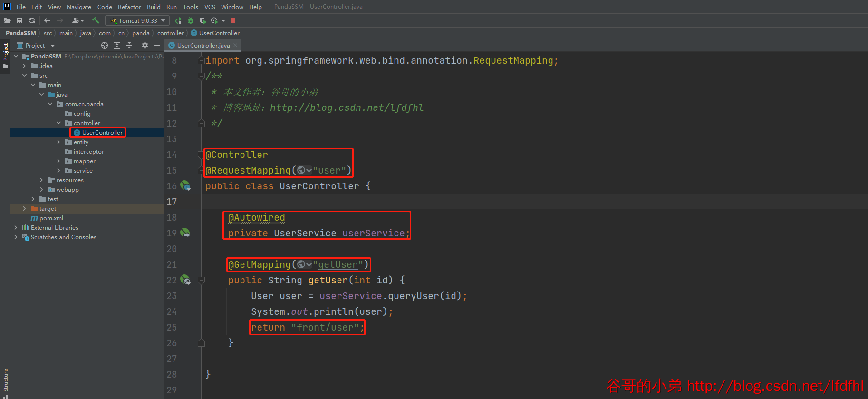Open the Refactor menu

click(x=129, y=7)
